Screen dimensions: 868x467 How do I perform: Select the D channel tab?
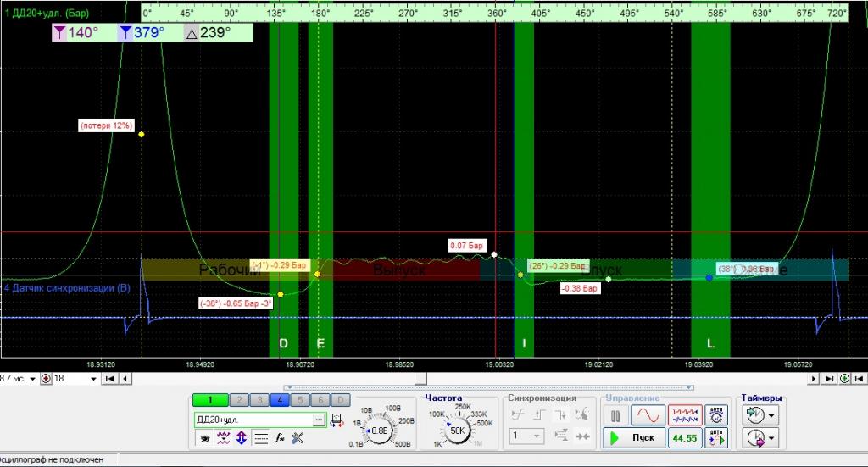[341, 399]
